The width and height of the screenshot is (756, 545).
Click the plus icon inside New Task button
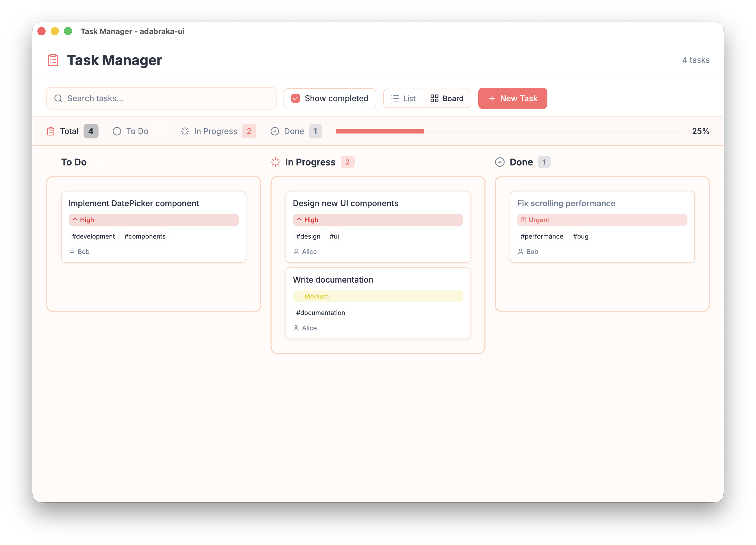pyautogui.click(x=492, y=98)
